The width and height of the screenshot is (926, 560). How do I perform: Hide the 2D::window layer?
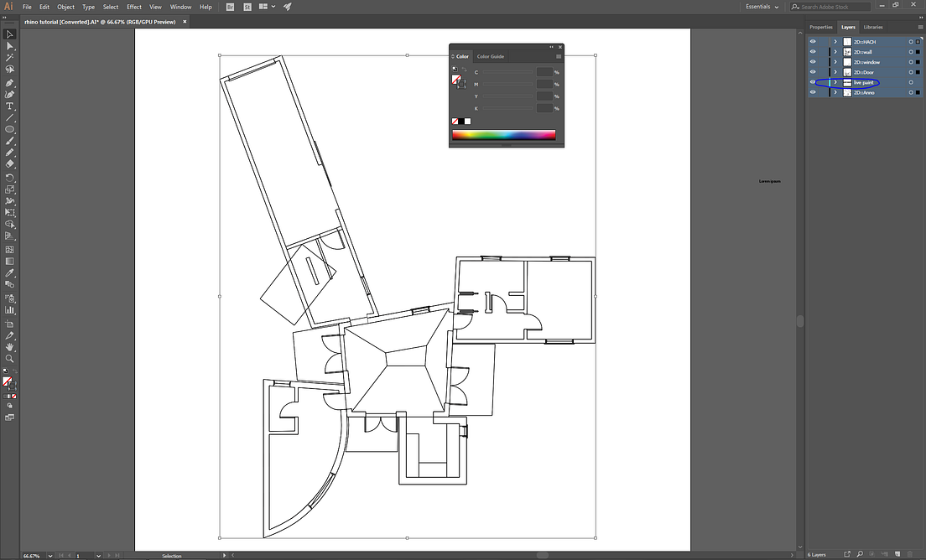(x=813, y=62)
